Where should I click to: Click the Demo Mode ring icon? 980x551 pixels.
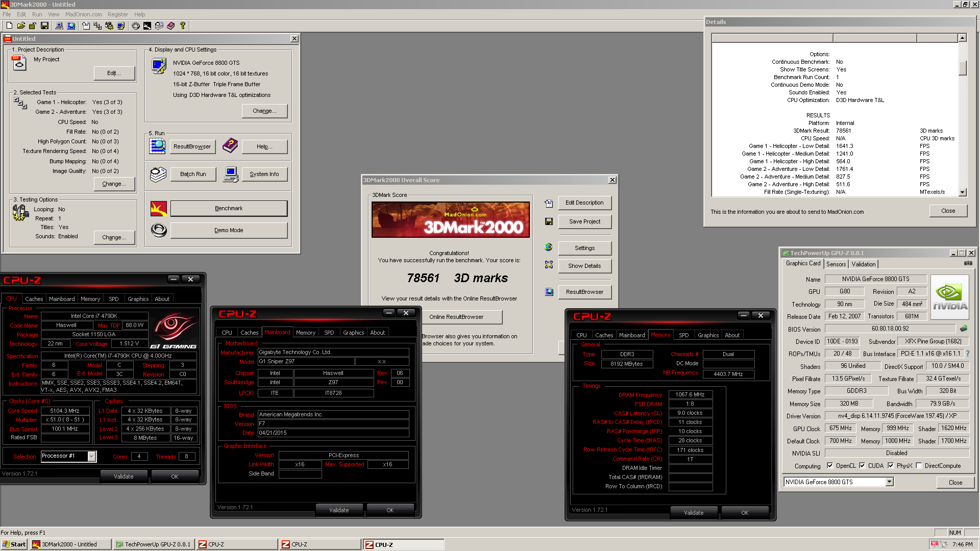point(159,231)
